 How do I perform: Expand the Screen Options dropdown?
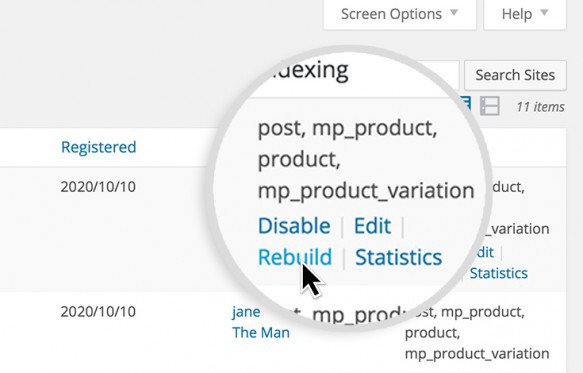(x=400, y=14)
